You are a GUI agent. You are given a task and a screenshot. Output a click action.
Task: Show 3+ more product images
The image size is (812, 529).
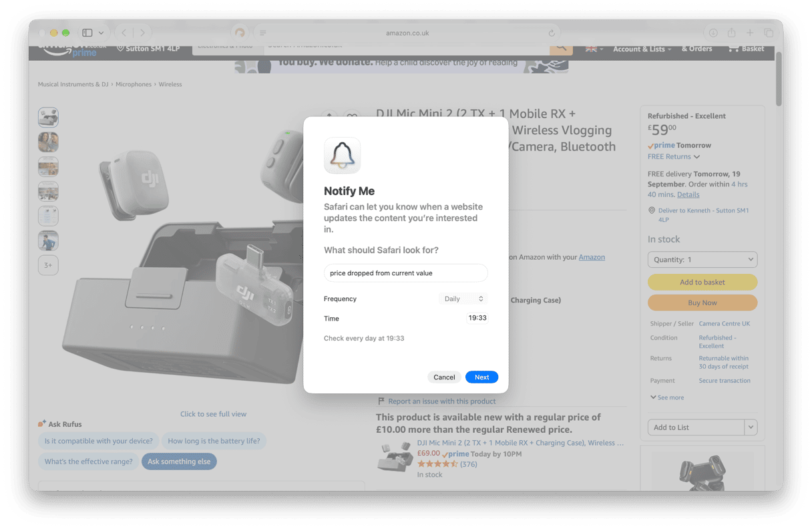coord(48,265)
